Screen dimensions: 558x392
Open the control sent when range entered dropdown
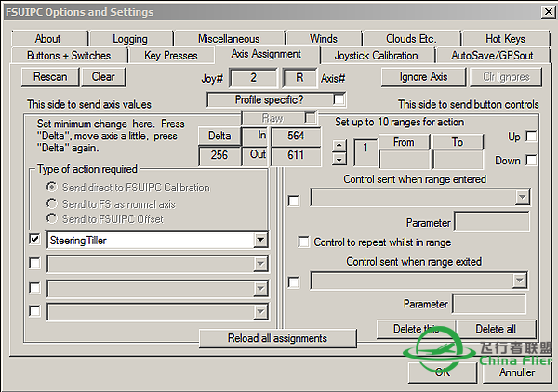coord(522,198)
